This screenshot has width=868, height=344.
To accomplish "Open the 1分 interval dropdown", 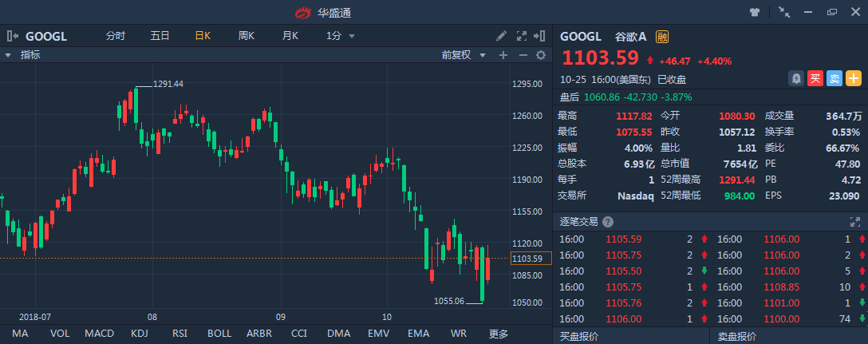I will [341, 36].
